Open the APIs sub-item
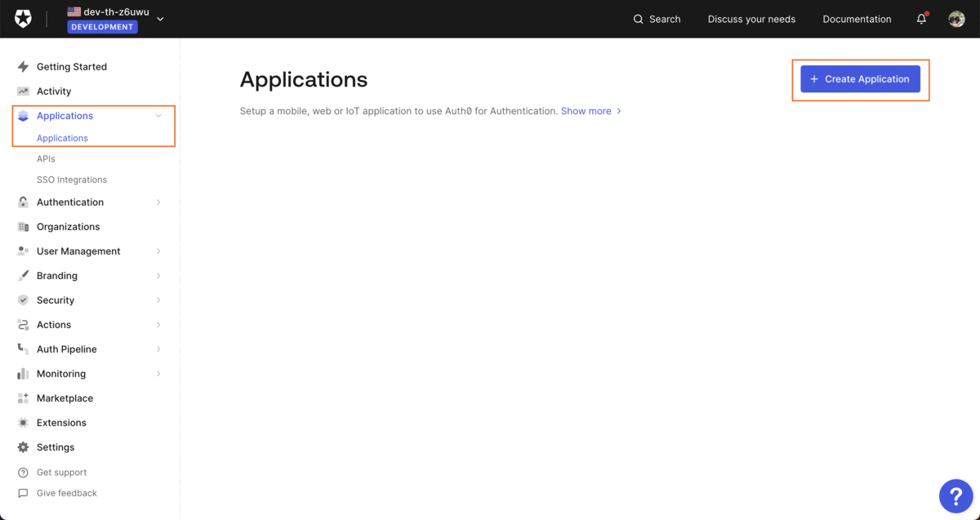Screen dimensions: 980x520 pyautogui.click(x=46, y=159)
